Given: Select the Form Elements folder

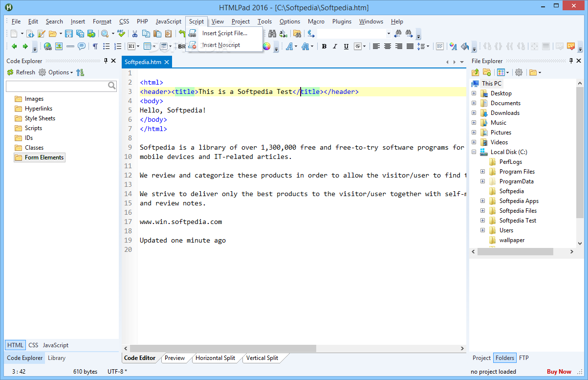Looking at the screenshot, I should point(40,157).
